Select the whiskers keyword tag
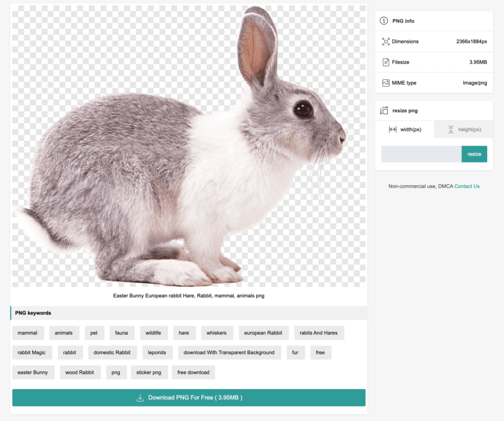Screen dimensions: 504x421 (217, 333)
